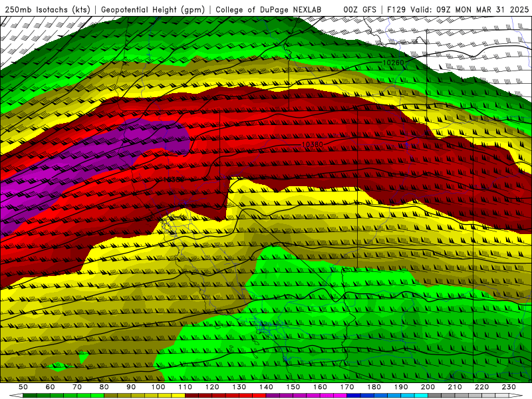The width and height of the screenshot is (532, 399).
Task: Click the 110 value on the color scale
Action: [186, 387]
